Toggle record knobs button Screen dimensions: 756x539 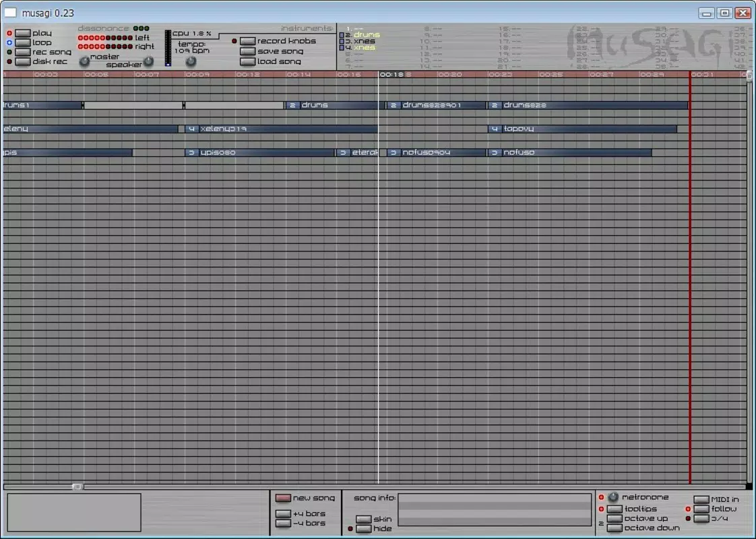click(247, 41)
